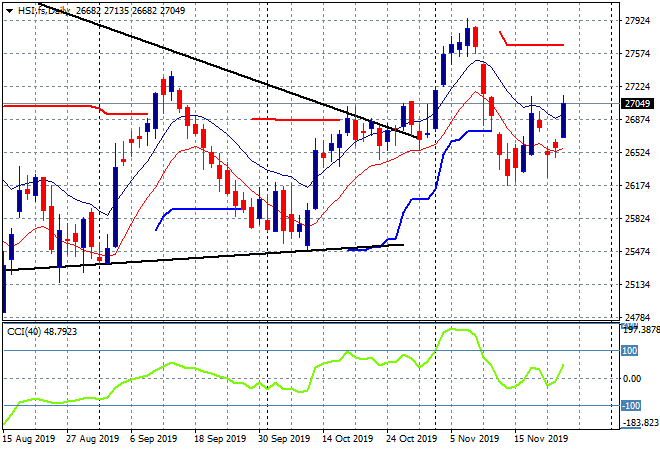Click the 30 Sep 2019 date label
This screenshot has height=450, width=660.
[284, 439]
